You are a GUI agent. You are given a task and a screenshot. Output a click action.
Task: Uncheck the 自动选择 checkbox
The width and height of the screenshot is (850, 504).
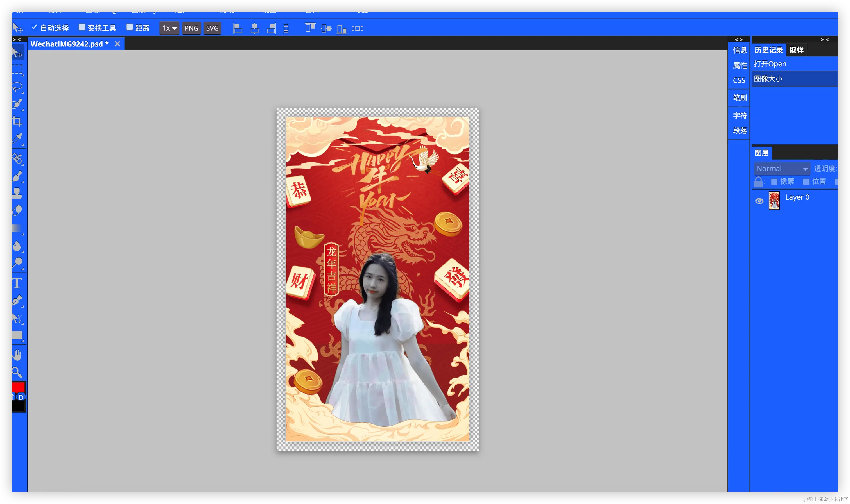click(34, 27)
